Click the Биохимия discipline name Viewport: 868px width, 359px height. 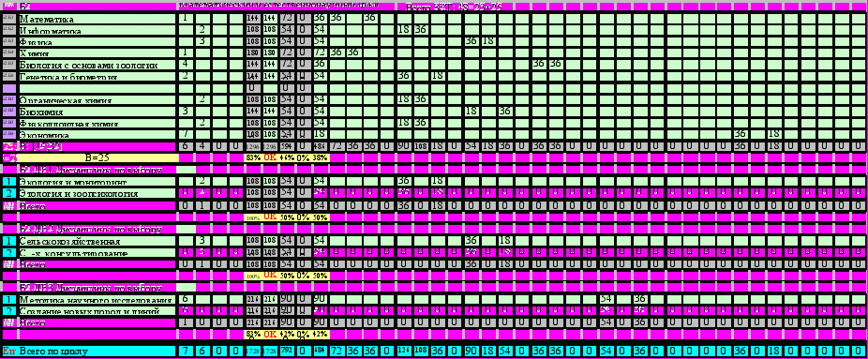click(x=97, y=112)
